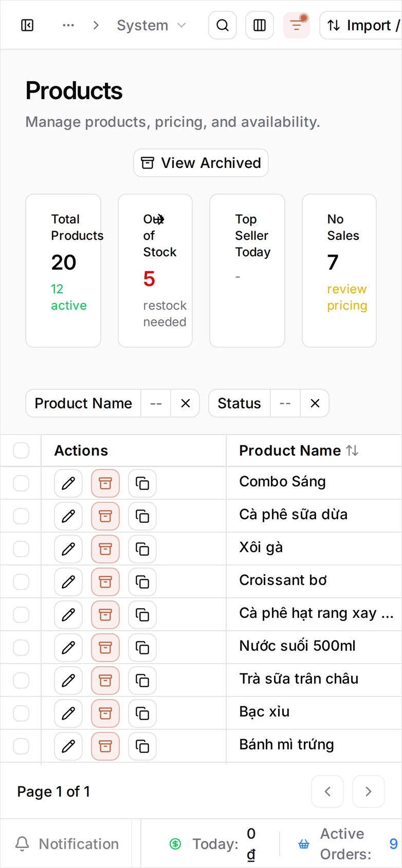Archive the Xôi gà product
The width and height of the screenshot is (402, 868).
(x=105, y=549)
